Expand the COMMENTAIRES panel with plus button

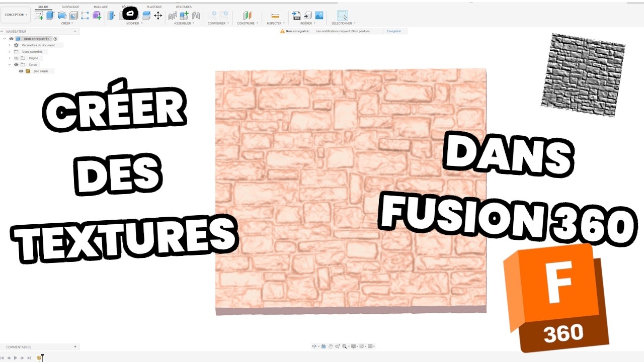(75, 347)
